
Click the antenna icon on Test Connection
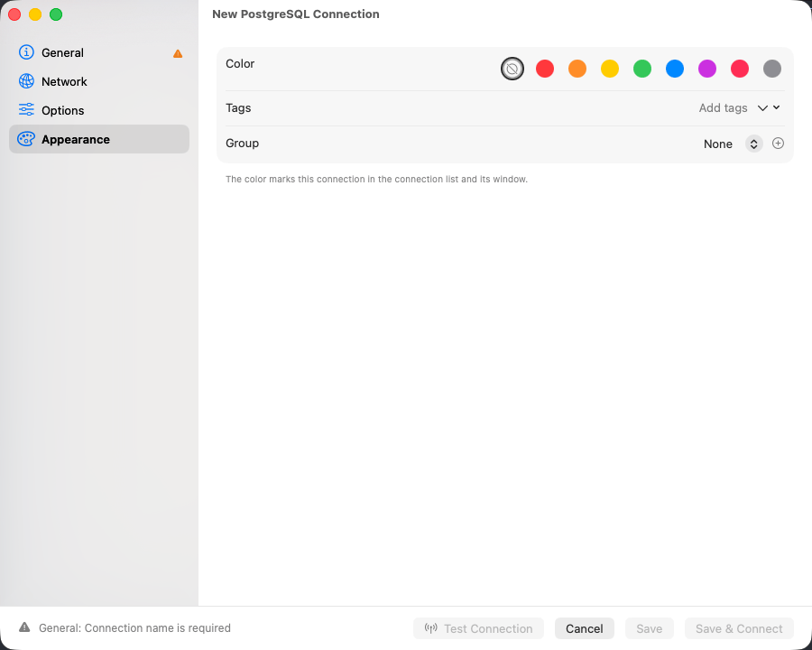431,628
